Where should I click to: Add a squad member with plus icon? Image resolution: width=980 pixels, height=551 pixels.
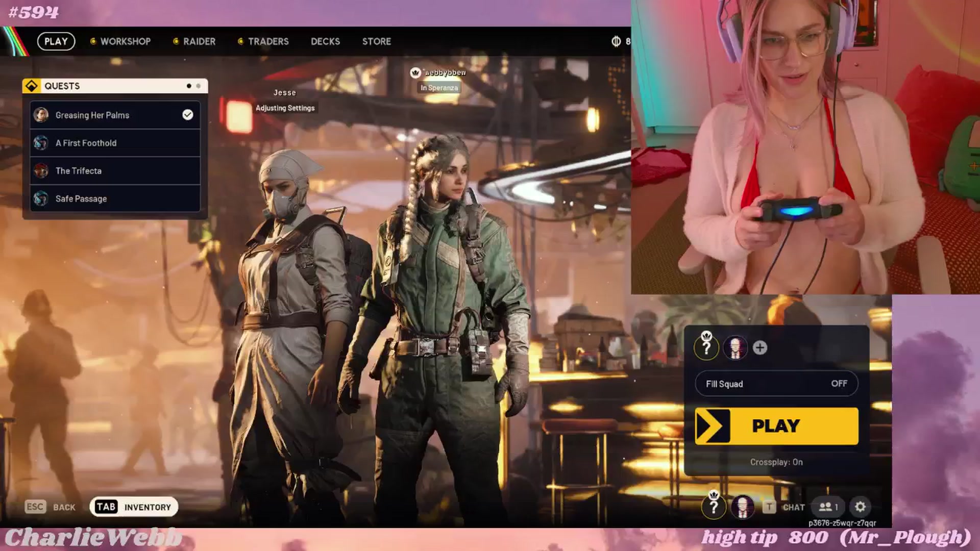point(760,347)
